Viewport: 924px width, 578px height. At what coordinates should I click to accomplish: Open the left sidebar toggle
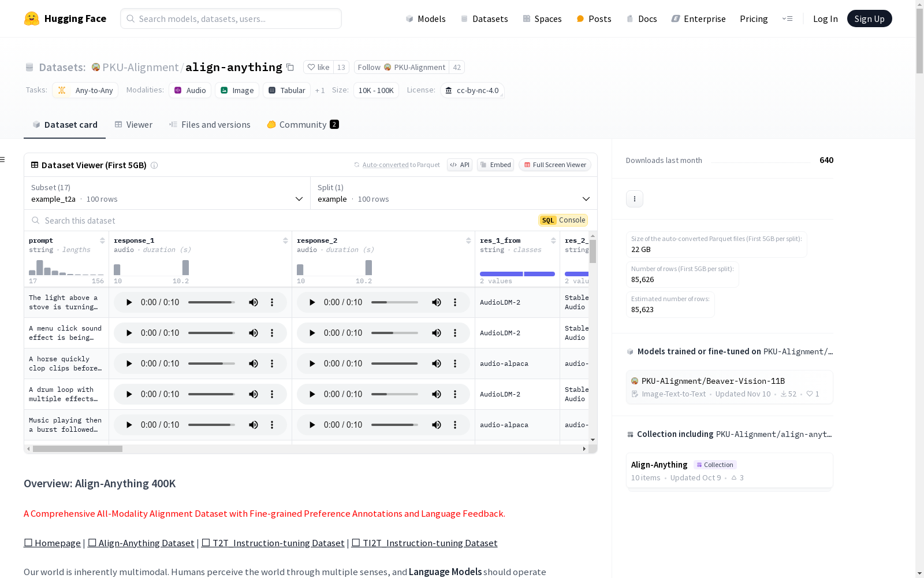[2, 160]
